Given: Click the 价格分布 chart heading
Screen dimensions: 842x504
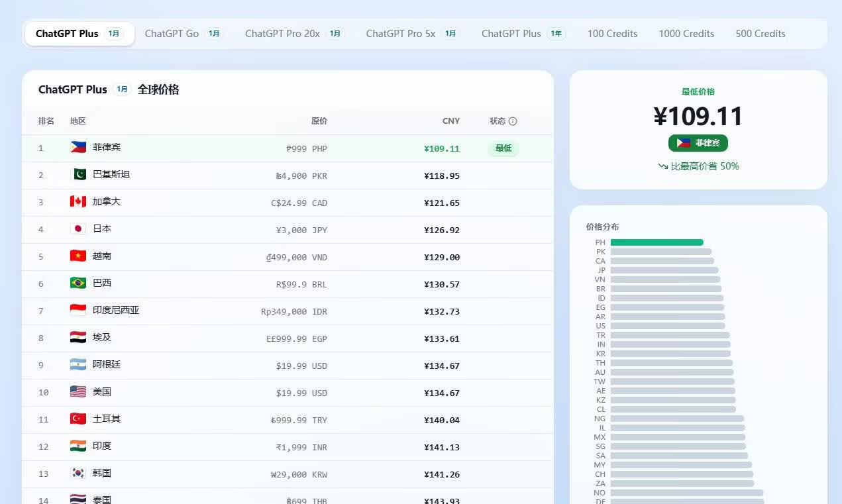Looking at the screenshot, I should tap(602, 227).
